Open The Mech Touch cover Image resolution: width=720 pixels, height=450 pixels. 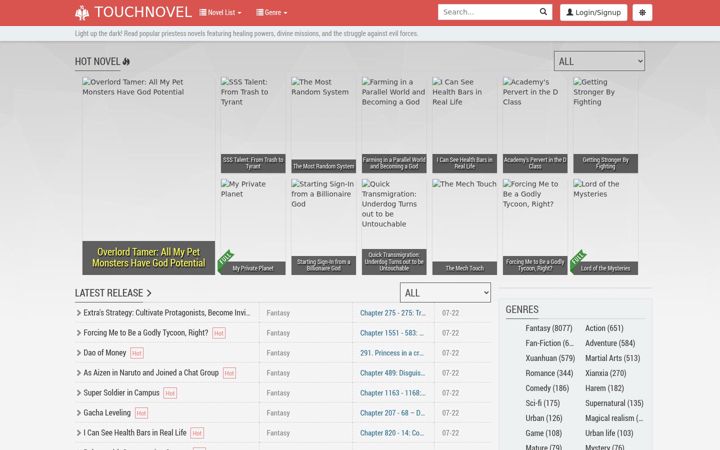(465, 227)
